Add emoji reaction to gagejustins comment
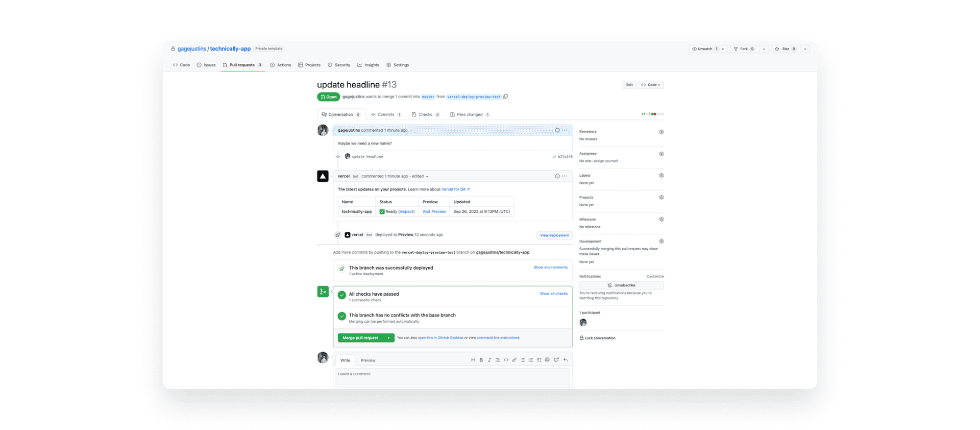The image size is (980, 430). point(557,130)
